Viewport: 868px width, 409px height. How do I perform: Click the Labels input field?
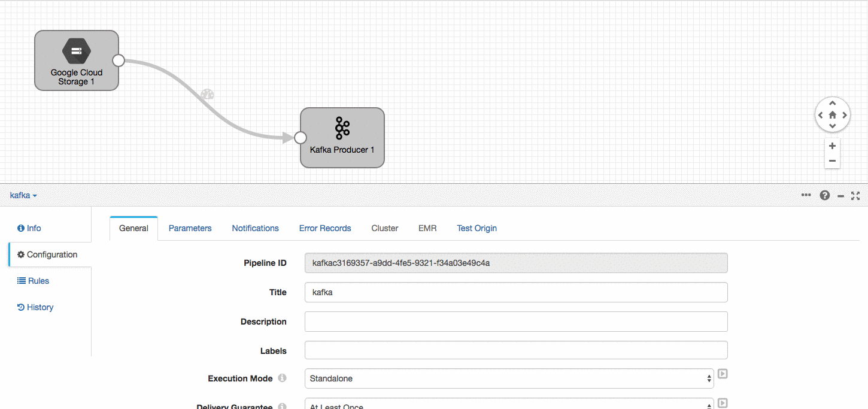point(516,350)
